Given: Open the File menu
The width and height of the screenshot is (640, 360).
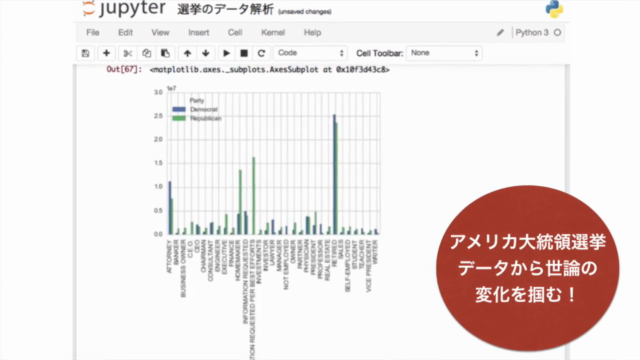Looking at the screenshot, I should (93, 33).
